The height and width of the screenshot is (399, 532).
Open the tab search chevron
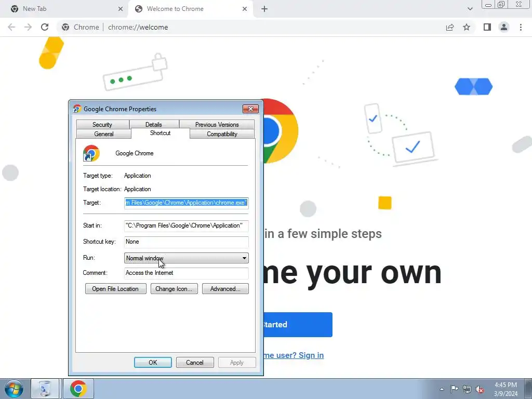coord(470,9)
